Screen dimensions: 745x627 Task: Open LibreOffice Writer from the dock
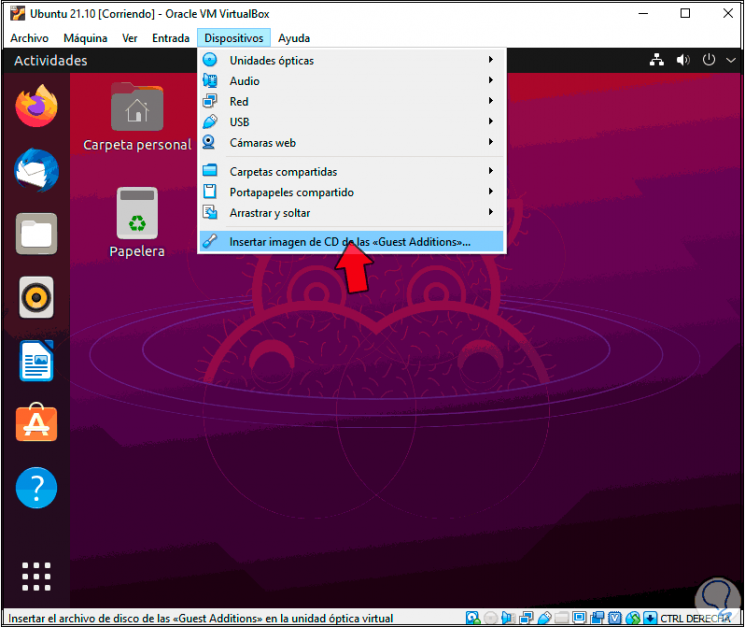tap(37, 361)
